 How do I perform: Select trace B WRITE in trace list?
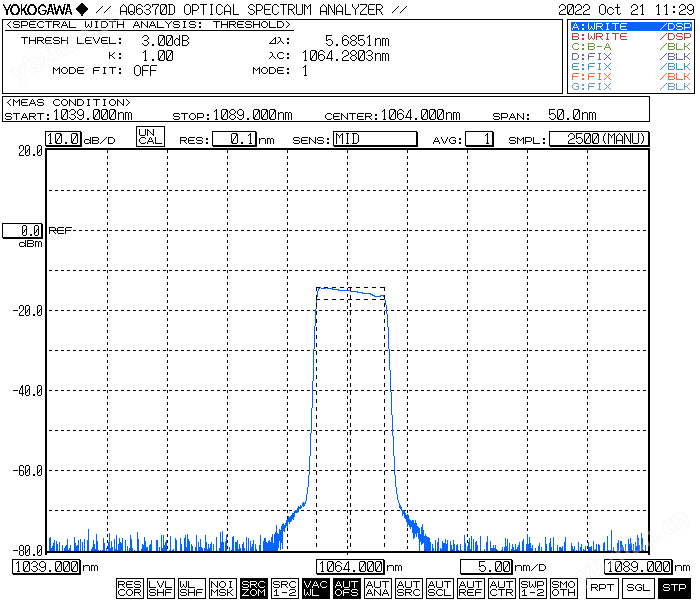(630, 36)
